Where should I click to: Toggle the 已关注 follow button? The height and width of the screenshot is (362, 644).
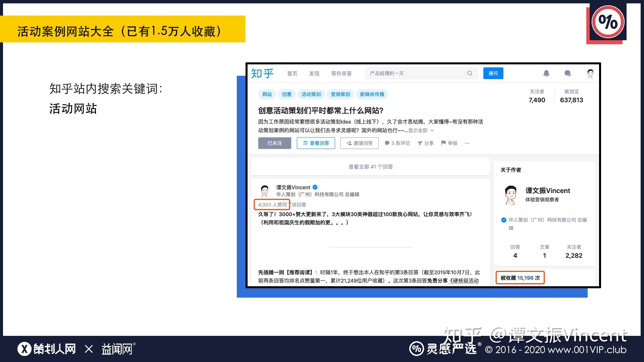(275, 143)
